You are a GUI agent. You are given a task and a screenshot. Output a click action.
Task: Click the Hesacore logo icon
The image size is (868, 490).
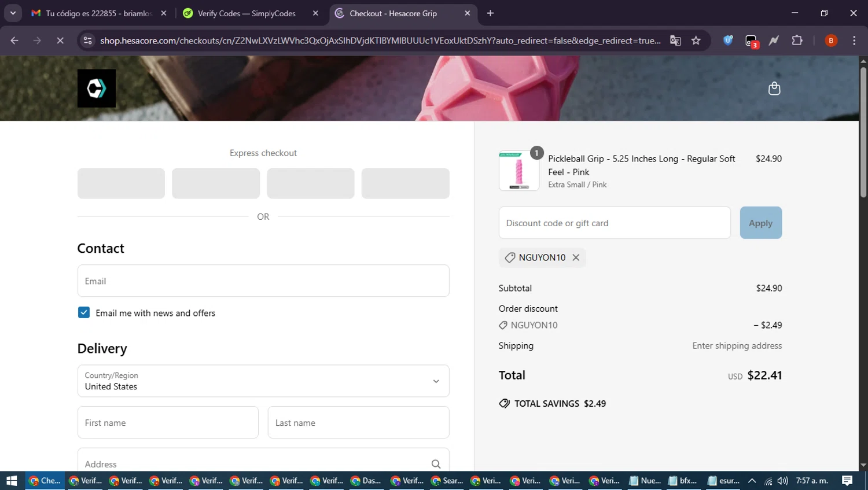tap(97, 89)
